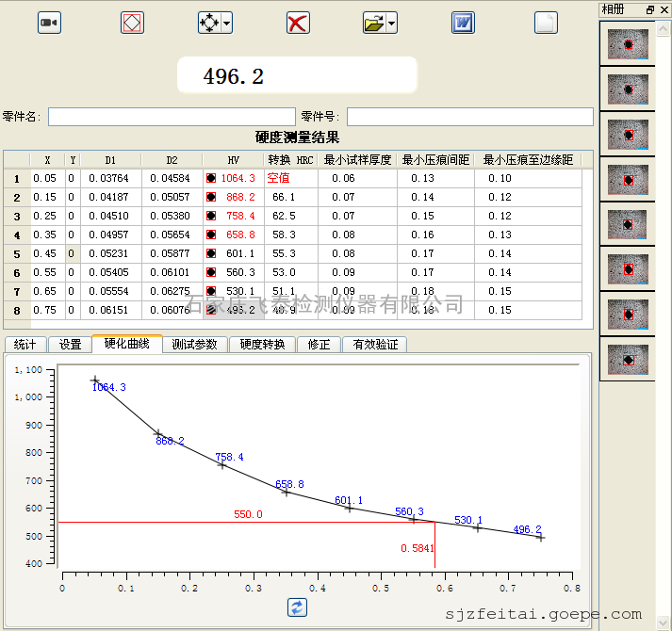
Task: Open the 有效验证 tab
Action: tap(375, 345)
